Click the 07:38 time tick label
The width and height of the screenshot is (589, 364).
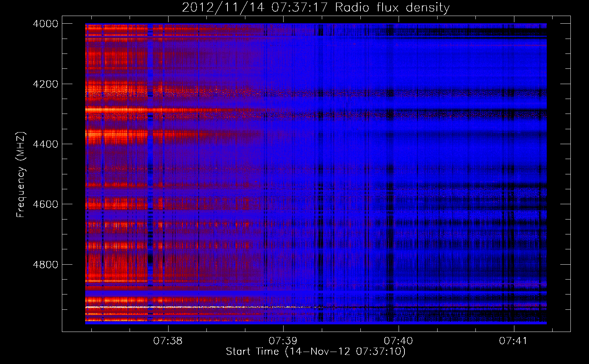click(168, 341)
